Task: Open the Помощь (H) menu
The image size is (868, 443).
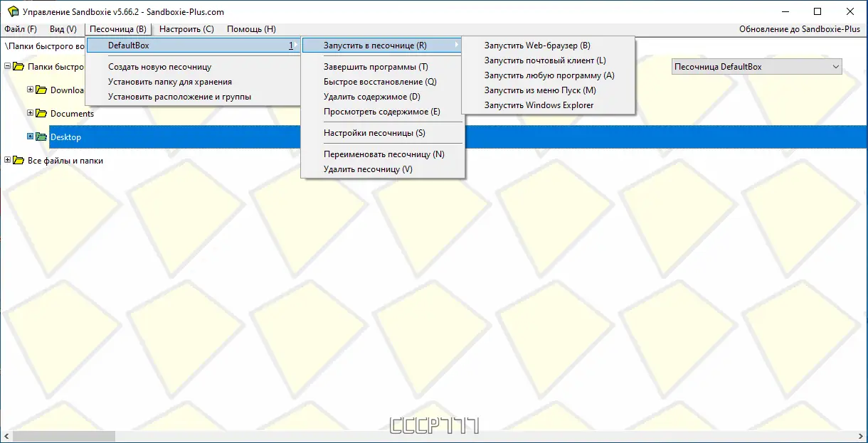Action: (251, 29)
